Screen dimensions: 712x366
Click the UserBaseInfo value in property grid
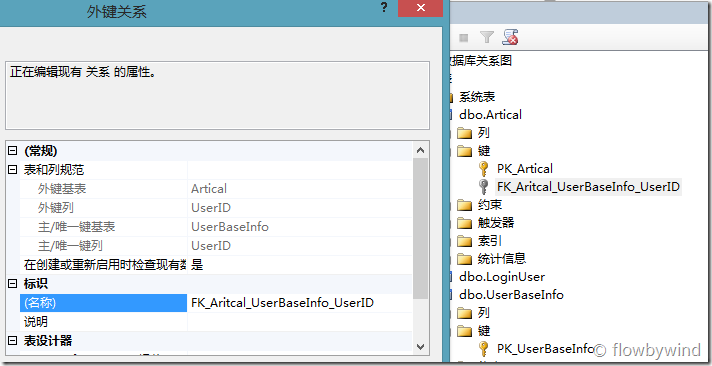(230, 227)
